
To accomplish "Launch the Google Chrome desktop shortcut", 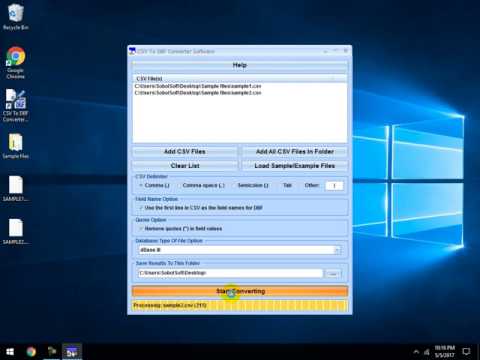I will (x=15, y=62).
